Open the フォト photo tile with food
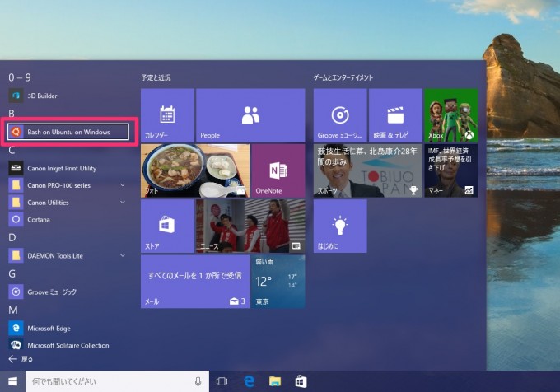The width and height of the screenshot is (560, 392). 195,170
